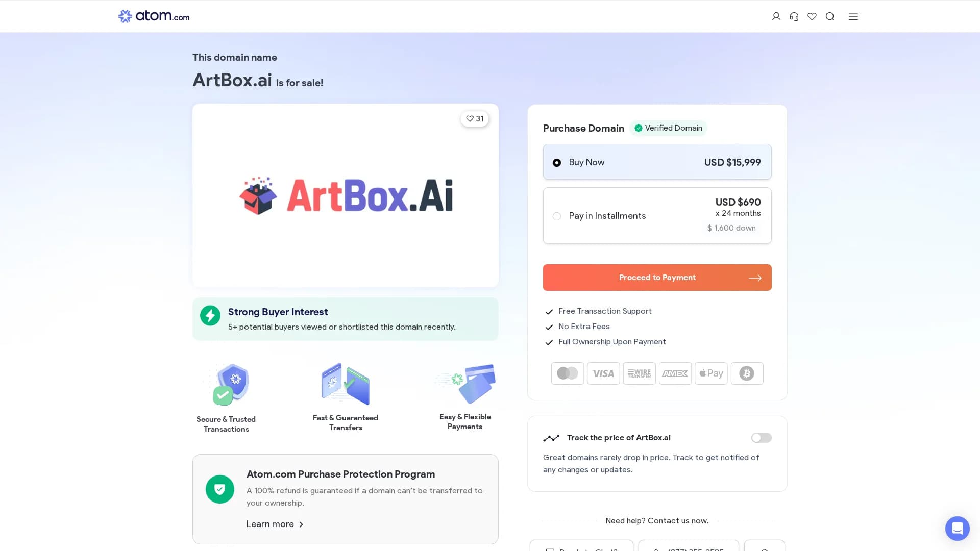Select the Buy Now radio option

click(x=557, y=163)
